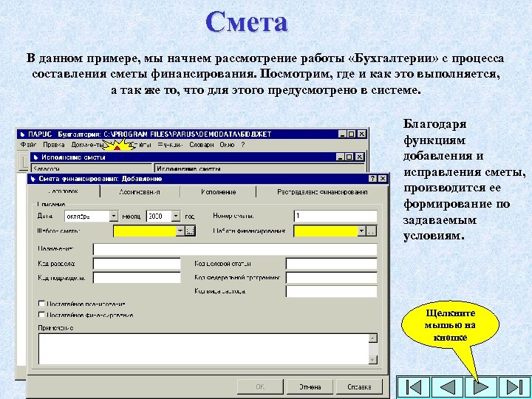The image size is (532, 399).
Task: Open the Словари menu
Action: (x=202, y=145)
